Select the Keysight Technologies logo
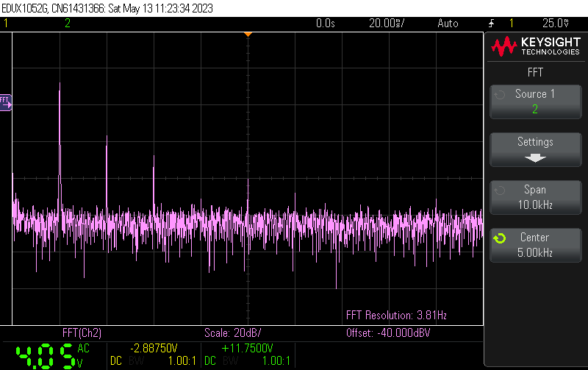 tap(536, 46)
